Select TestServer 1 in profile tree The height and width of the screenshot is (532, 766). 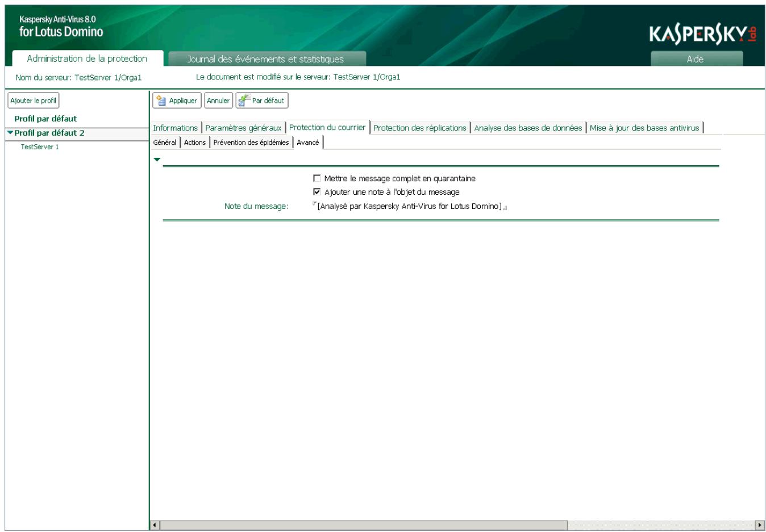coord(40,146)
